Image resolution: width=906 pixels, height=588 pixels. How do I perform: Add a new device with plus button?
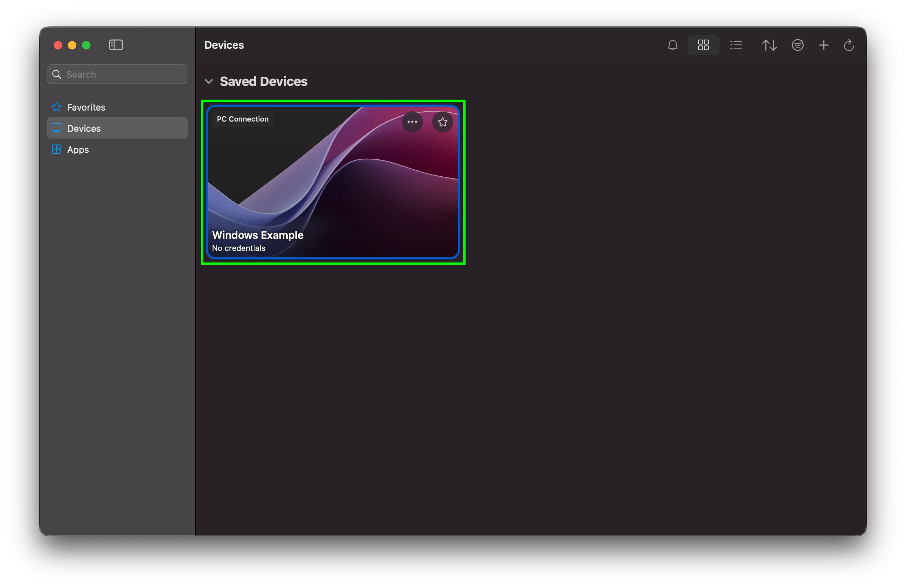coord(823,45)
